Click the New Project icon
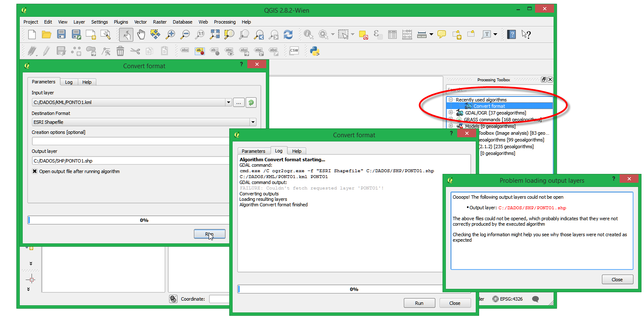This screenshot has height=320, width=644. click(32, 35)
